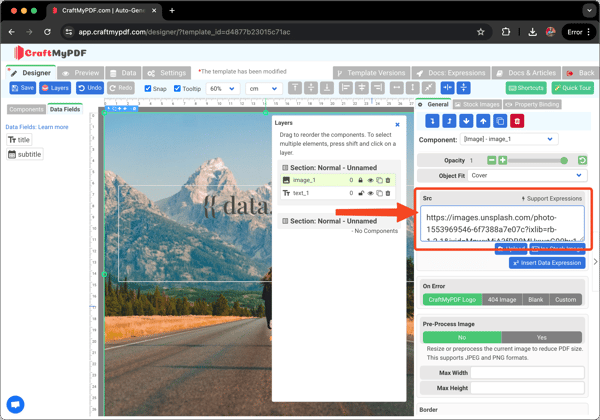This screenshot has height=420, width=600.
Task: Open the cm units dropdown
Action: (x=264, y=88)
